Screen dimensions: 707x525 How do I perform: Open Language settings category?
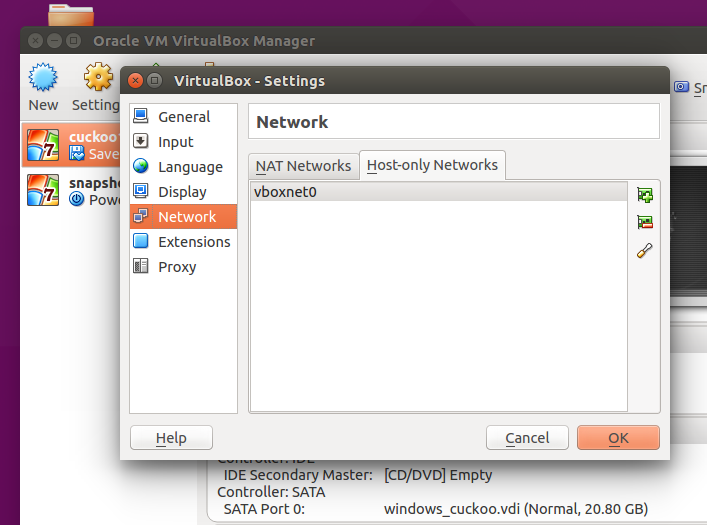pyautogui.click(x=184, y=167)
